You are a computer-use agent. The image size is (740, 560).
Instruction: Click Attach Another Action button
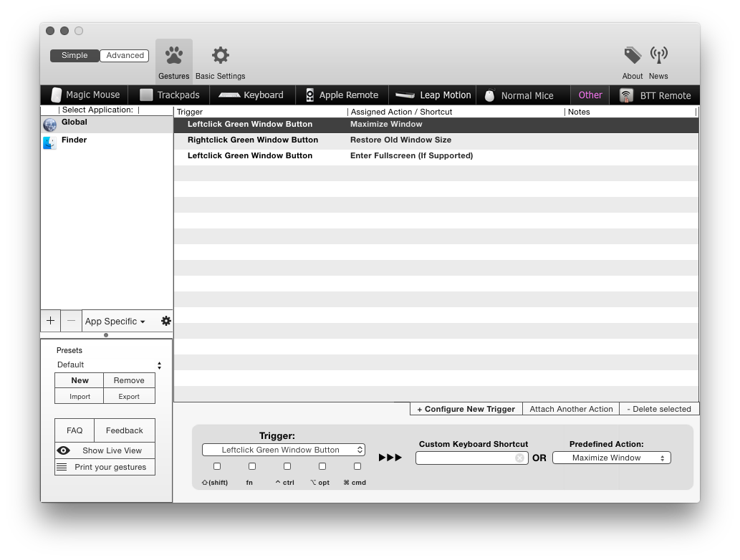click(x=571, y=409)
